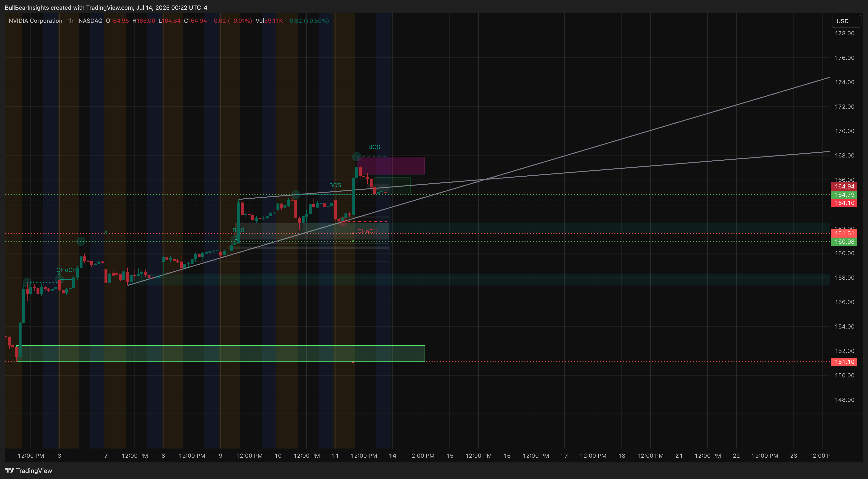Click the close value C164.94
This screenshot has height=479, width=868.
[x=195, y=21]
